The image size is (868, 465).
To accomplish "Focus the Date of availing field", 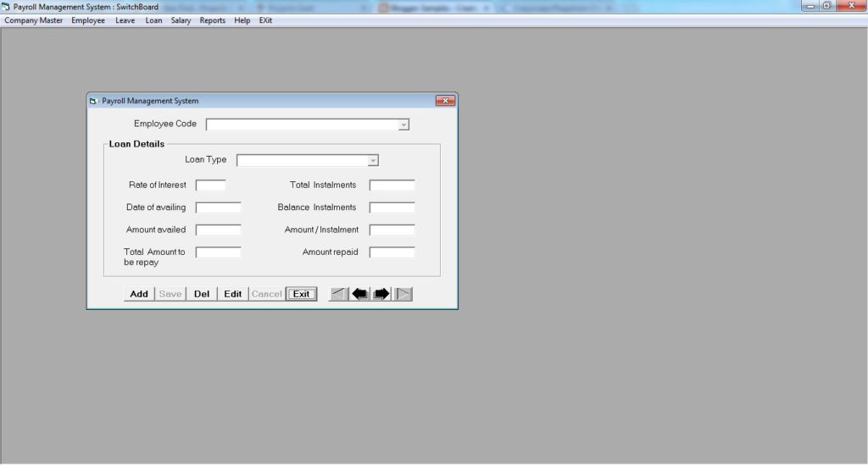I will tap(218, 208).
